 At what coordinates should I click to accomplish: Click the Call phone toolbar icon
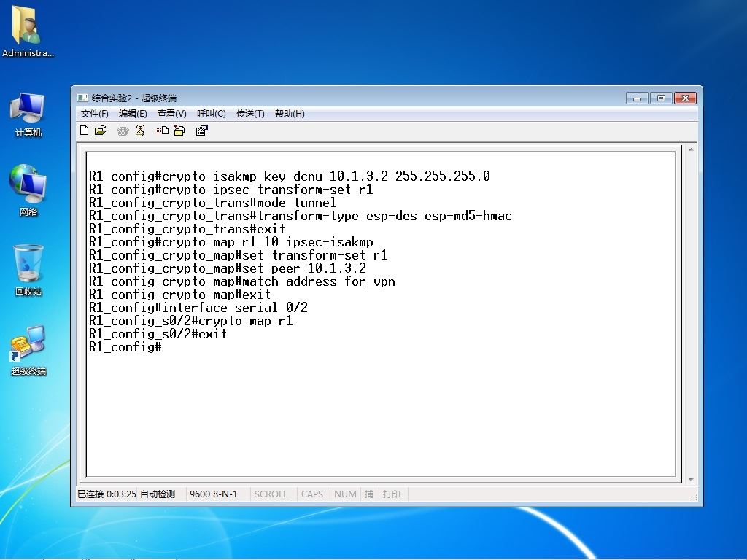(x=123, y=131)
